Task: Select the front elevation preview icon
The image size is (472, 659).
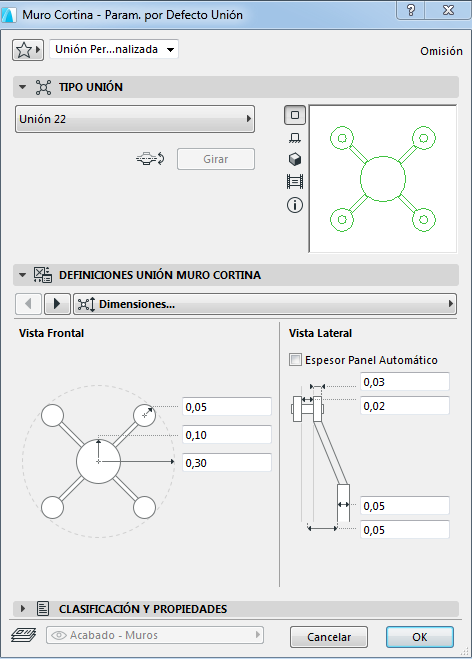Action: [295, 137]
